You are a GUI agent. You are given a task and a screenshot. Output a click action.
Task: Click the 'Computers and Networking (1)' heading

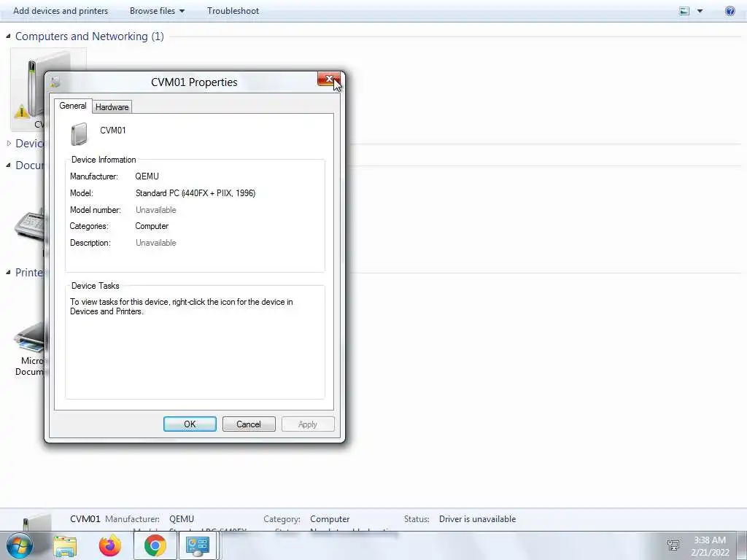pos(90,36)
